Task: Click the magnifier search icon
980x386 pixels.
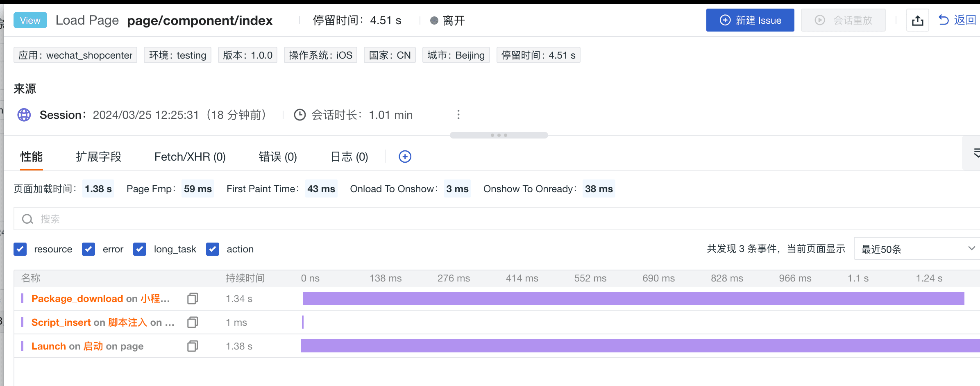Action: [27, 219]
